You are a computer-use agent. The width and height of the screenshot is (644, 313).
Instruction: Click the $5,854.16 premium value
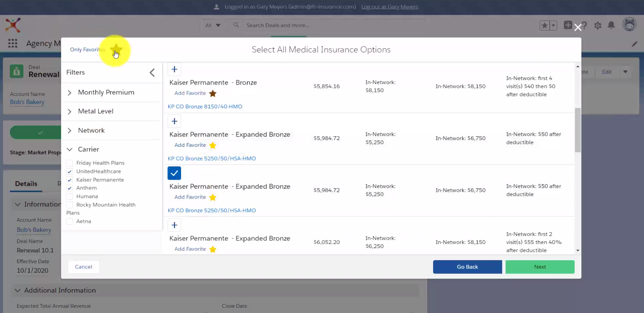(x=327, y=86)
